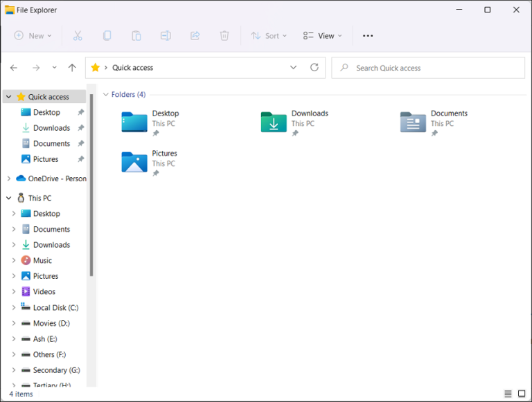Select Local Disk (C:) in sidebar

[55, 307]
